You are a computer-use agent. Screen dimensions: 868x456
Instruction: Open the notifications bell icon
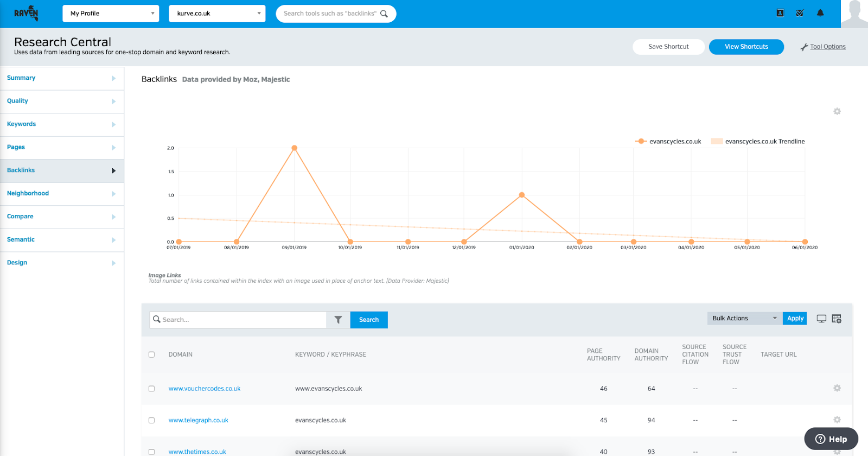tap(820, 13)
